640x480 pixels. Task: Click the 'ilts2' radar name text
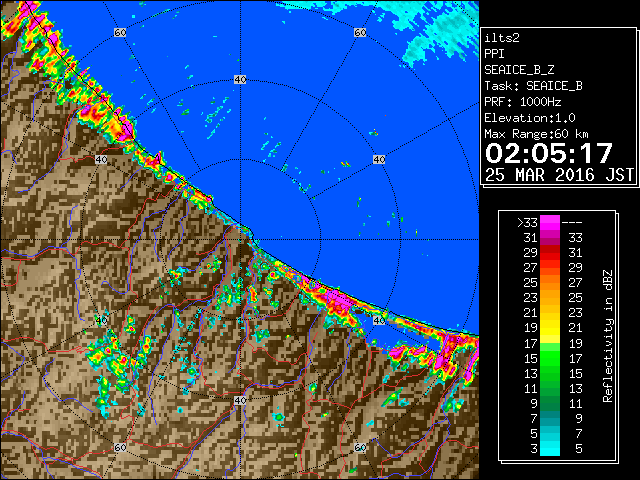click(x=502, y=38)
